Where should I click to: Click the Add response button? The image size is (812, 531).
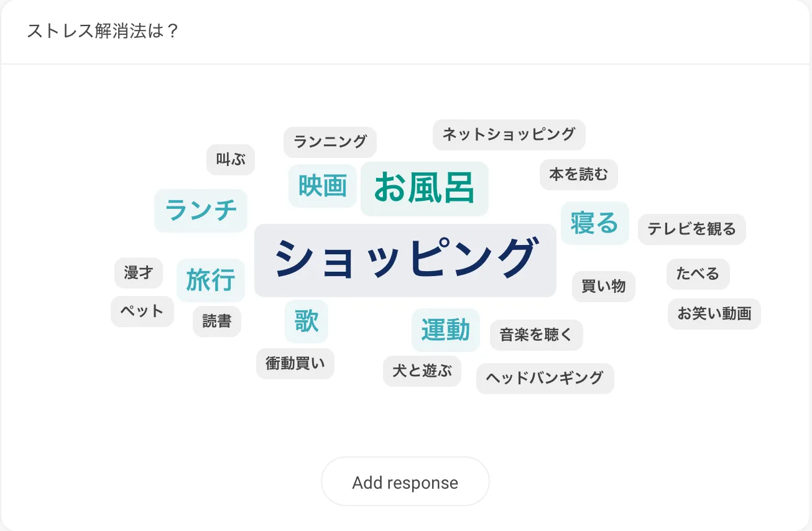405,482
